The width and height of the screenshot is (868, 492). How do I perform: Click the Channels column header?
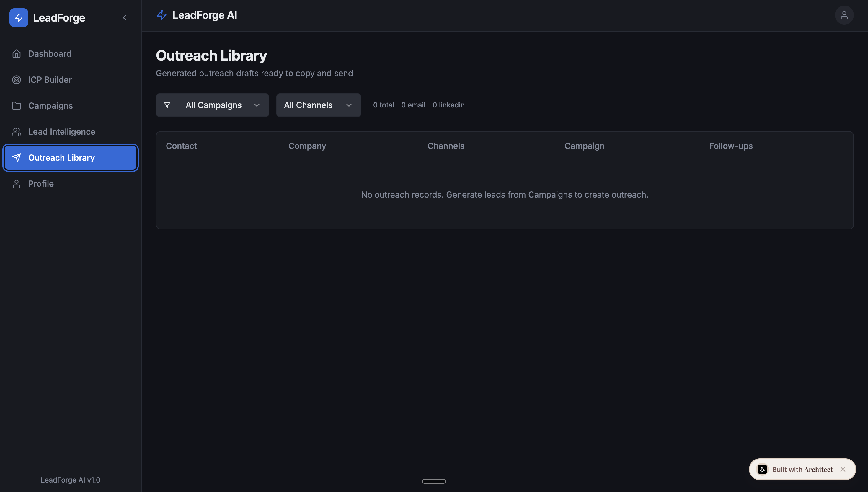pos(446,146)
